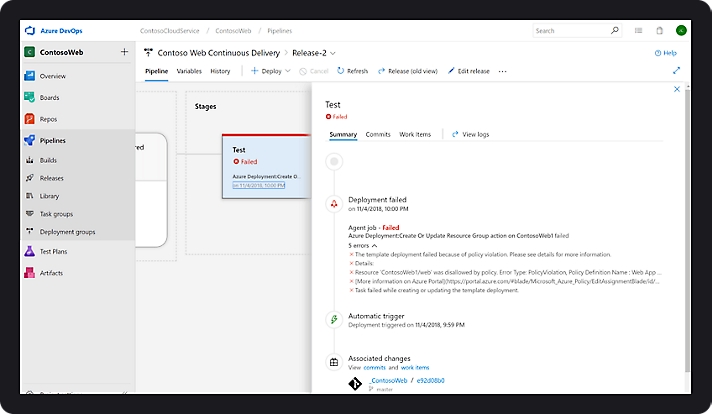
Task: Click the Test Plans flask icon
Action: (31, 251)
